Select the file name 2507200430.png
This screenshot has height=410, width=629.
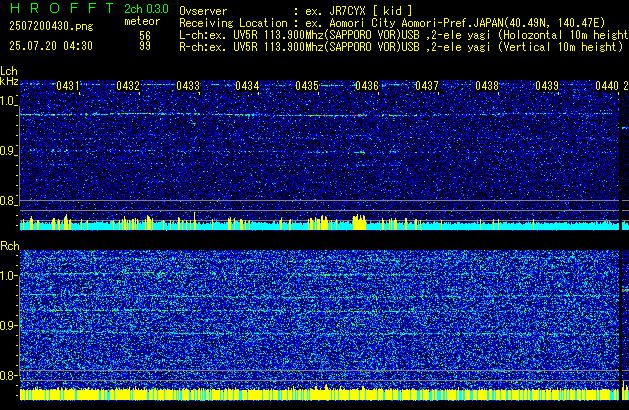(x=51, y=26)
